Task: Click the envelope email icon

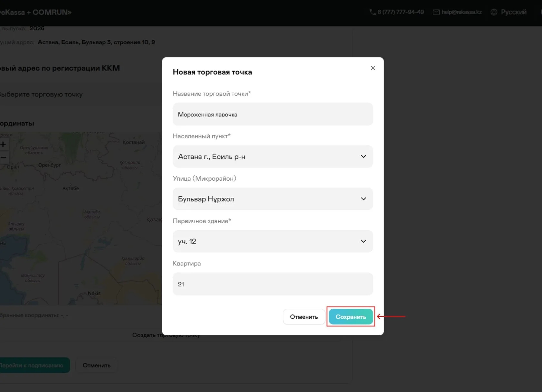Action: (436, 12)
